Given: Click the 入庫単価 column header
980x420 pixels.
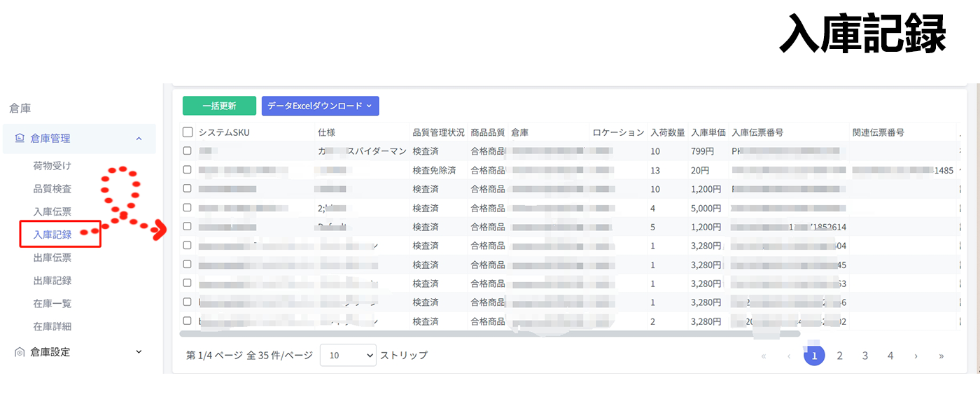Looking at the screenshot, I should (707, 132).
